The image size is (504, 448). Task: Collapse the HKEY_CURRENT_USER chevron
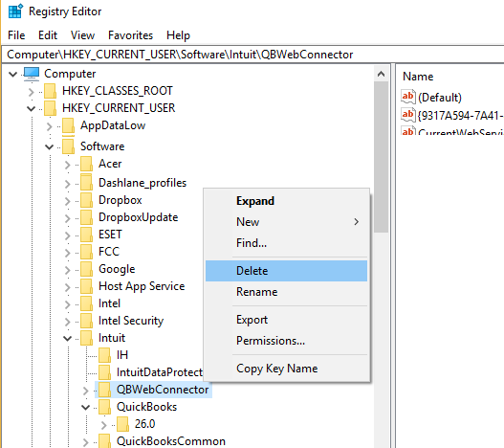[x=32, y=109]
